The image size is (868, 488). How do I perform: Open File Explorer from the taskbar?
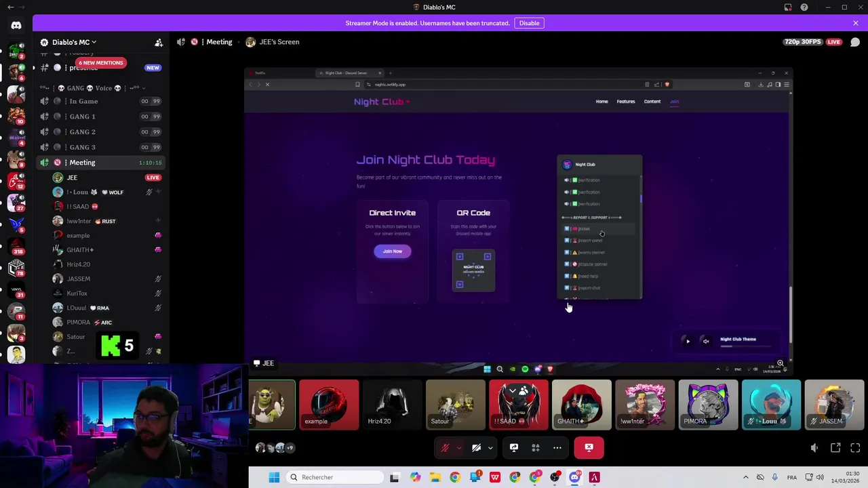[x=435, y=477]
